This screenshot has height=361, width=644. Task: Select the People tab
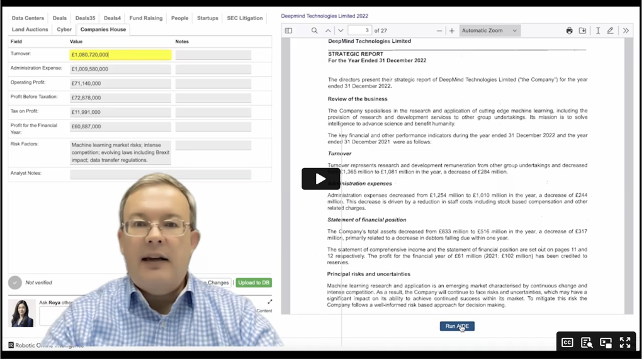click(x=180, y=18)
